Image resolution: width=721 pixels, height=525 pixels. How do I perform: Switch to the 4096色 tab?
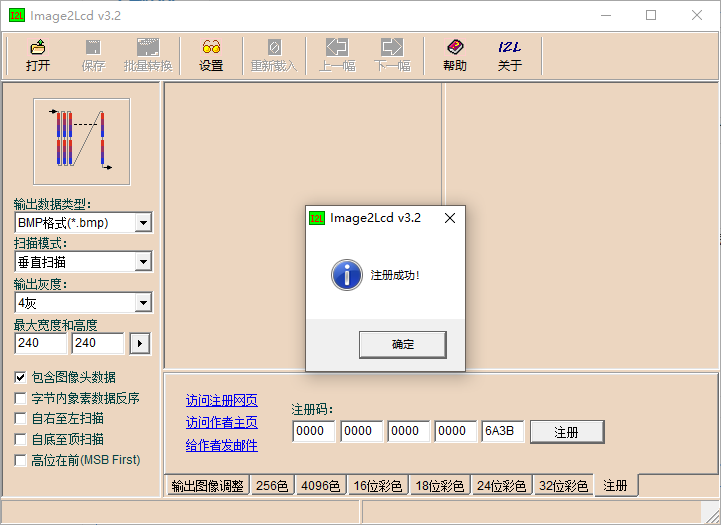pos(320,485)
